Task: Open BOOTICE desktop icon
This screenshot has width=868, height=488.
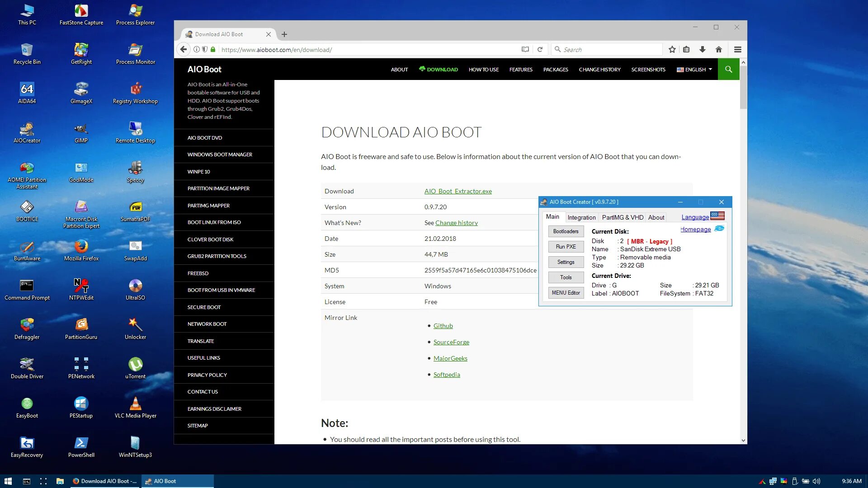Action: pos(27,207)
